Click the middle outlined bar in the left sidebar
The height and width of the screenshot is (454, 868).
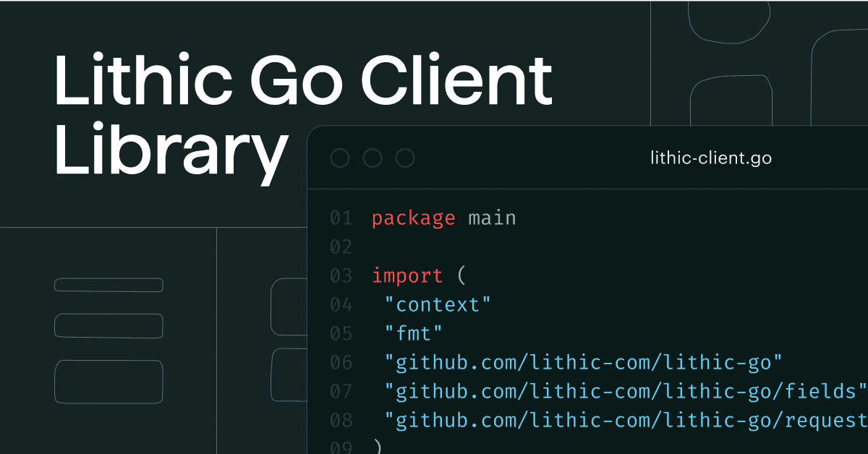coord(108,326)
